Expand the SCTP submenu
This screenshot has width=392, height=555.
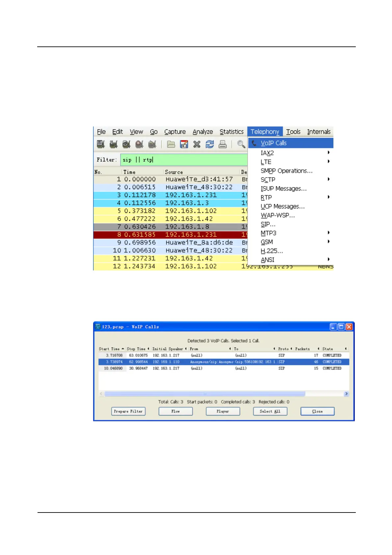click(291, 180)
